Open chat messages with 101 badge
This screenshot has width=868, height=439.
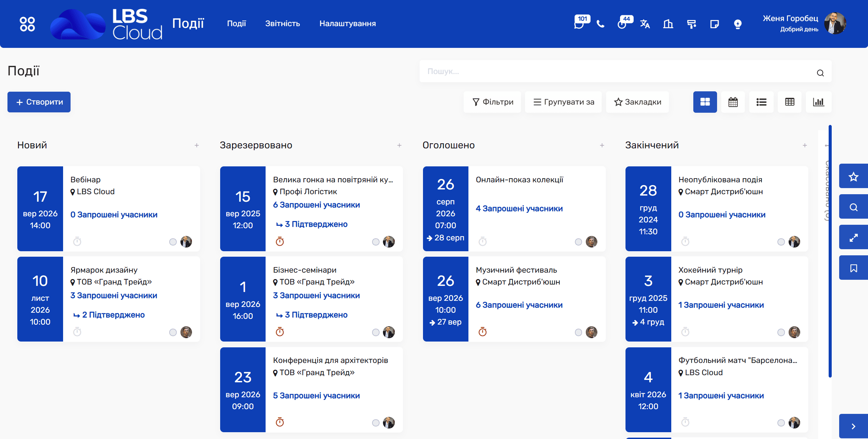pyautogui.click(x=581, y=22)
